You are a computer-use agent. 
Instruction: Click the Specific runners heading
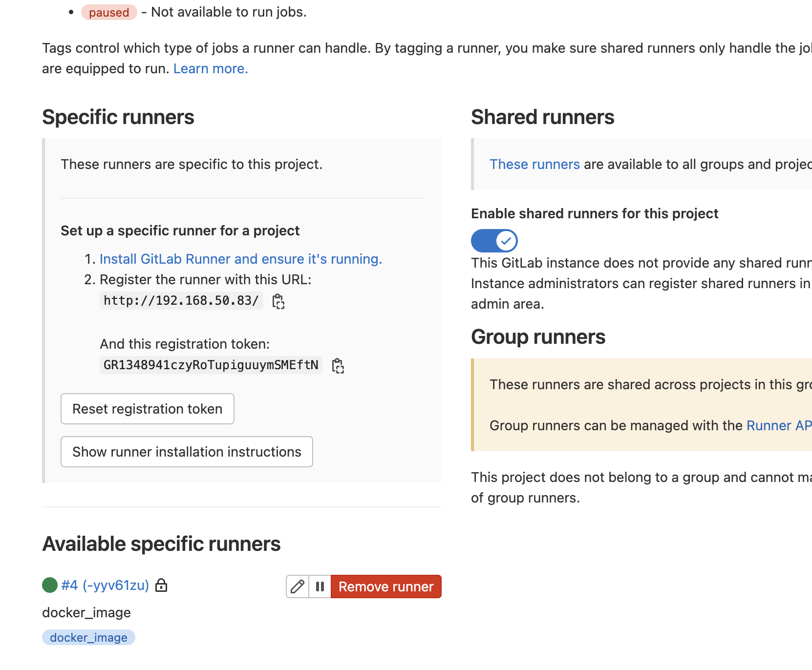click(x=118, y=117)
